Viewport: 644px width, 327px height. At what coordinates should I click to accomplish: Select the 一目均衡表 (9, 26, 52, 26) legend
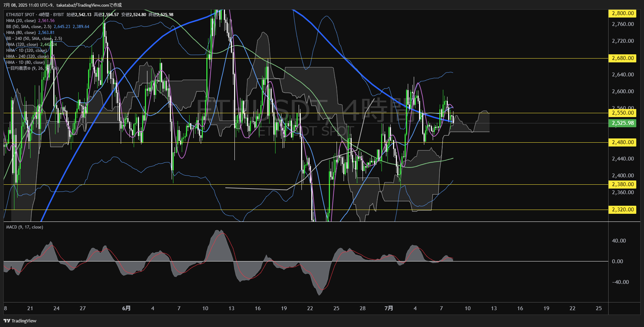point(32,68)
